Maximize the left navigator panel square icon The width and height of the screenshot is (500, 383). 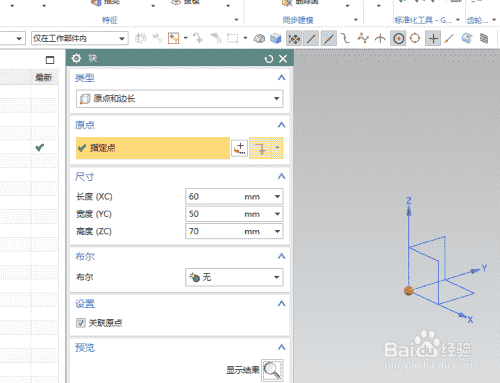[50, 60]
